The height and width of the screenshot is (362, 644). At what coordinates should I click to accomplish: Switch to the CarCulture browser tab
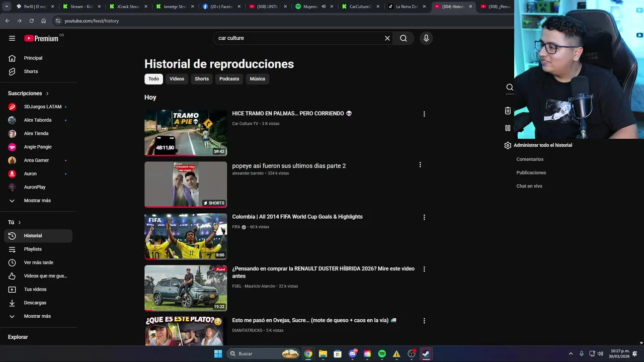coord(360,7)
